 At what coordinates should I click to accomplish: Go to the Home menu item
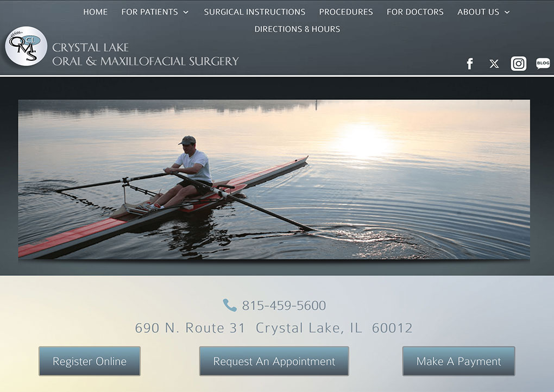tap(96, 12)
